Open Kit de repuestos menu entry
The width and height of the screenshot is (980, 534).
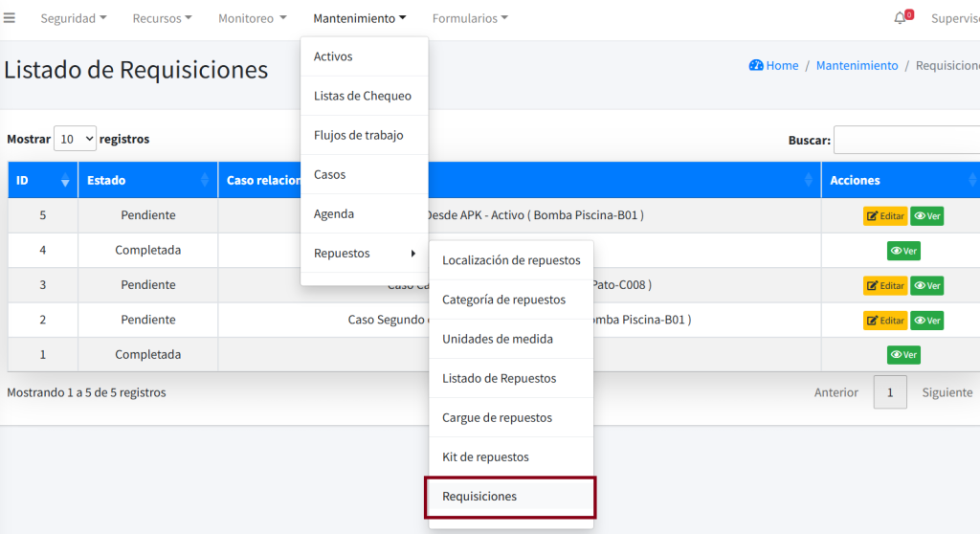click(485, 456)
